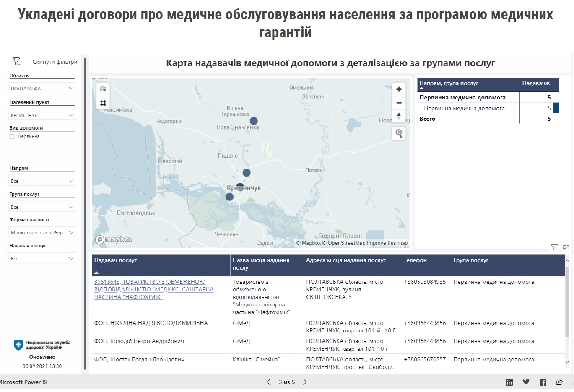The width and height of the screenshot is (574, 392).
Task: Select the rectangle selection tool on map
Action: tap(103, 103)
